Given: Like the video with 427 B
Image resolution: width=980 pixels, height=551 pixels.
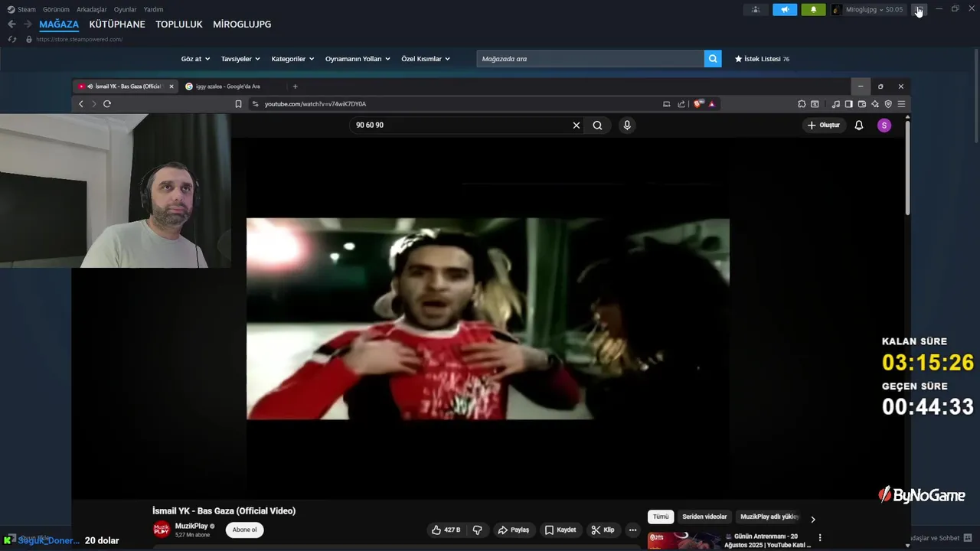Looking at the screenshot, I should (x=446, y=530).
